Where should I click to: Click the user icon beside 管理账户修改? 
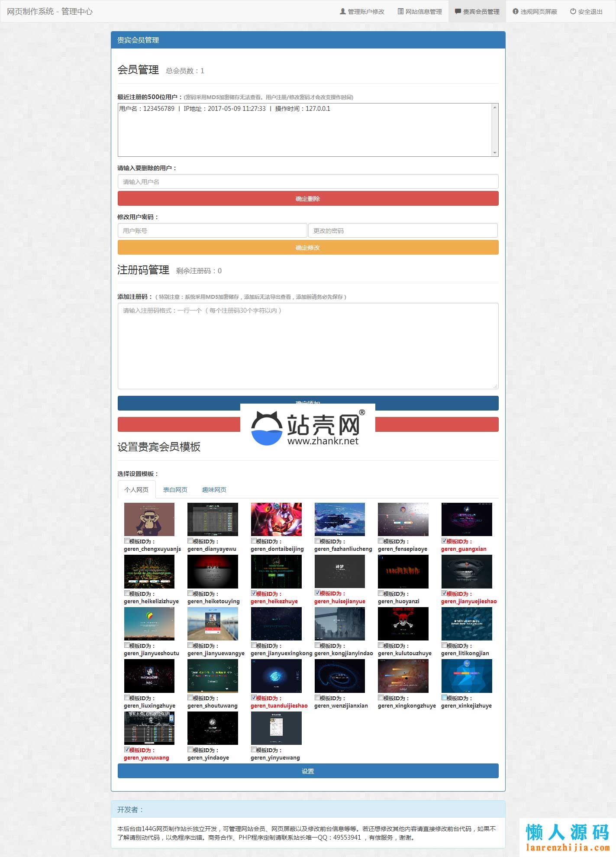[343, 12]
